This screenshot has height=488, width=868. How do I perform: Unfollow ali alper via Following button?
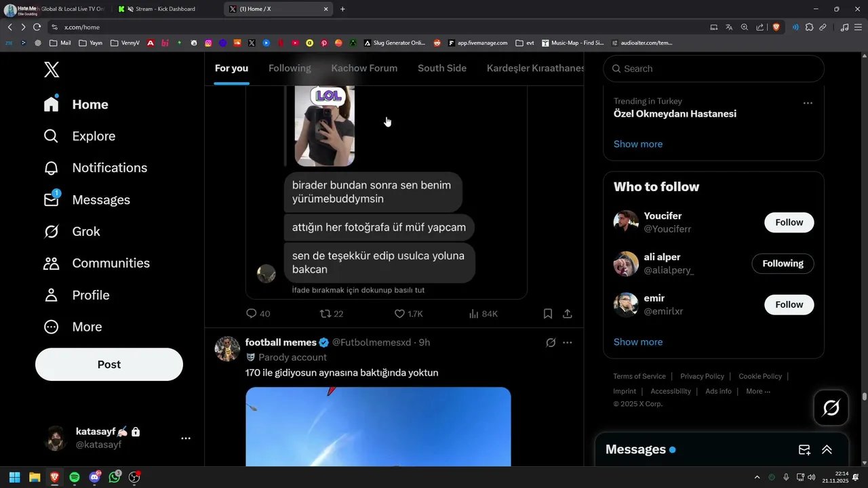783,264
